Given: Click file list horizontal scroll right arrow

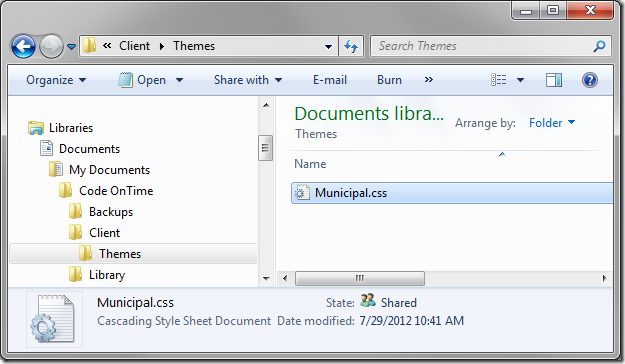Looking at the screenshot, I should point(605,278).
